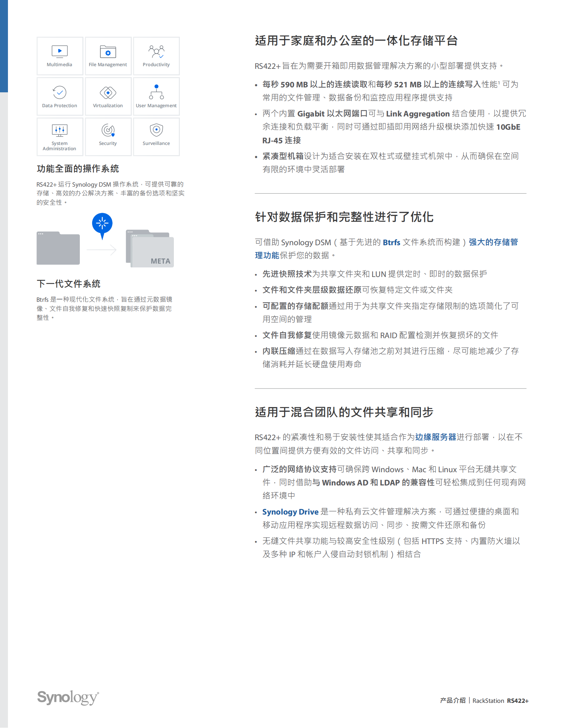Click bold text 与 Windows AD 和 LDAP 的兼容性
Image resolution: width=563 pixels, height=728 pixels.
[374, 483]
